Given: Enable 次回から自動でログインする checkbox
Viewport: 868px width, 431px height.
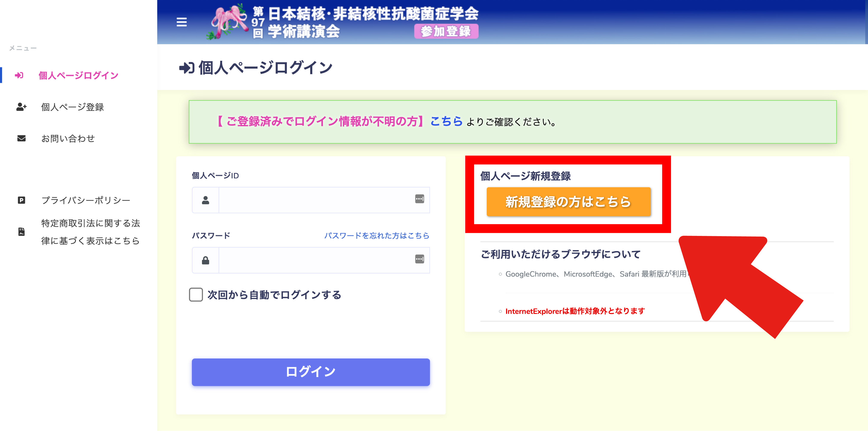Looking at the screenshot, I should pos(196,295).
